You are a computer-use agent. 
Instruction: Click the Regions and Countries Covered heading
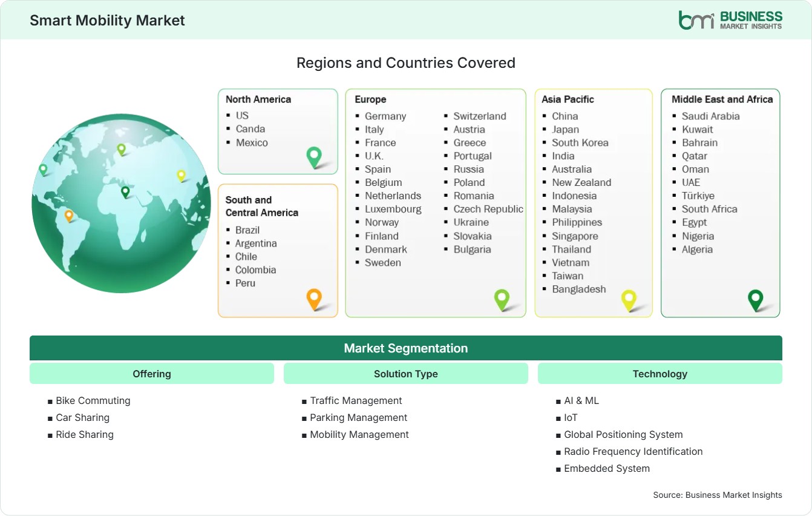(x=406, y=63)
